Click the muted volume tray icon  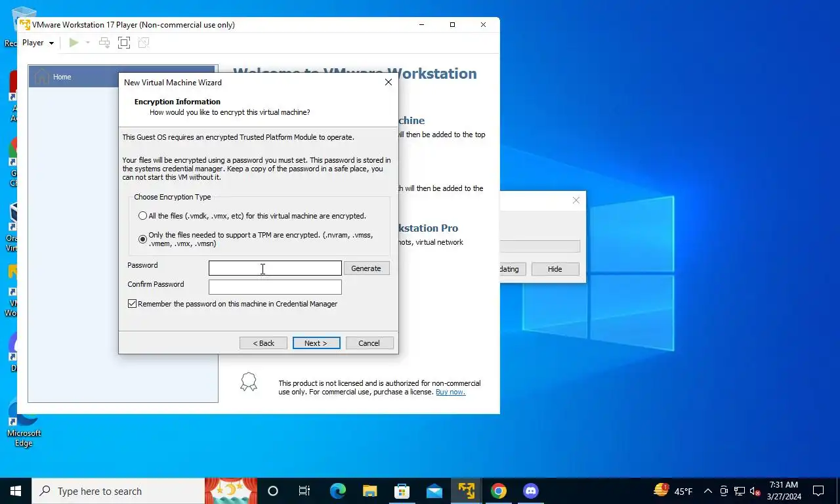click(755, 491)
